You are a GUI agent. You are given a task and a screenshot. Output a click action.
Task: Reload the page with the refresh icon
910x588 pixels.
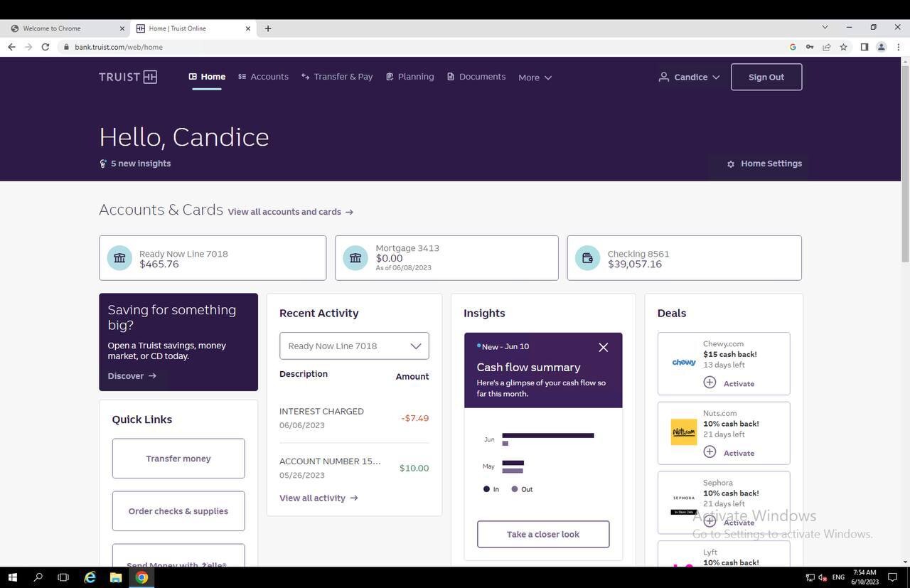pyautogui.click(x=45, y=47)
